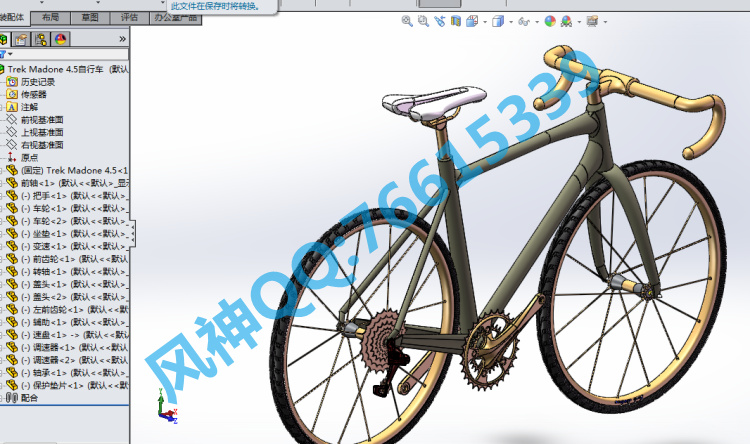Click the Section View icon
Image resolution: width=750 pixels, height=444 pixels.
pos(456,21)
